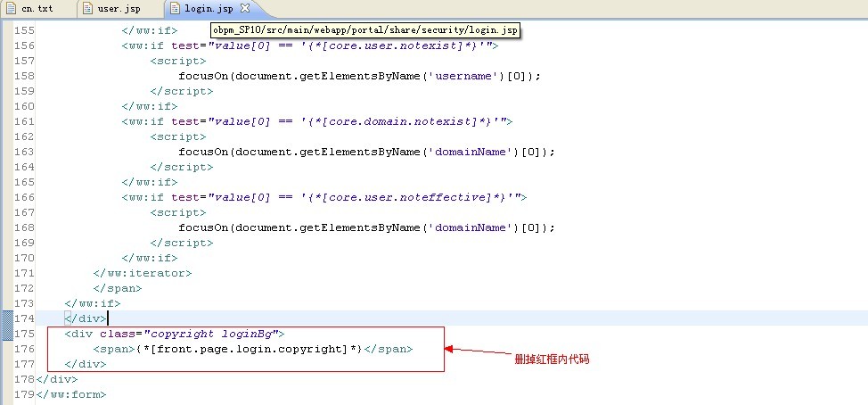The width and height of the screenshot is (868, 405).
Task: Close the login.jsp tab with its X
Action: tap(245, 8)
